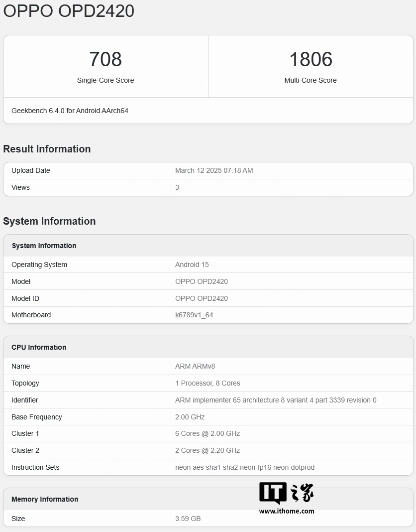Click the Android 15 operating system value
Viewport: 416px width, 532px height.
tap(192, 265)
